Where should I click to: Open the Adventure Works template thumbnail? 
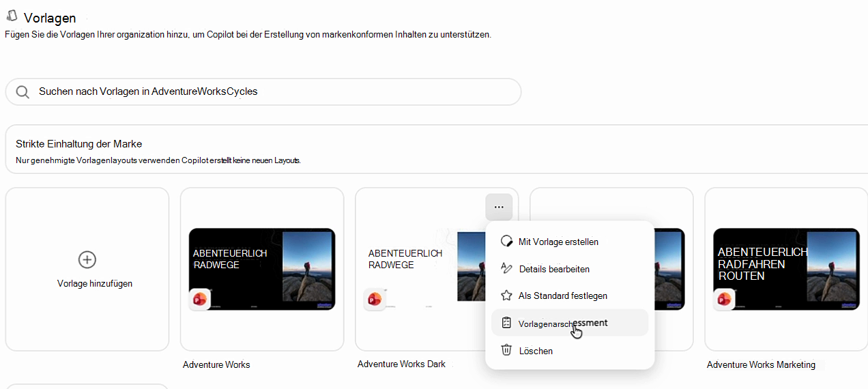tap(262, 270)
